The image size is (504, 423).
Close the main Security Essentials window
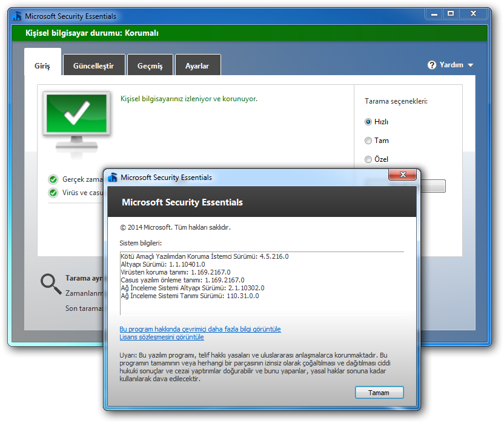pyautogui.click(x=473, y=14)
